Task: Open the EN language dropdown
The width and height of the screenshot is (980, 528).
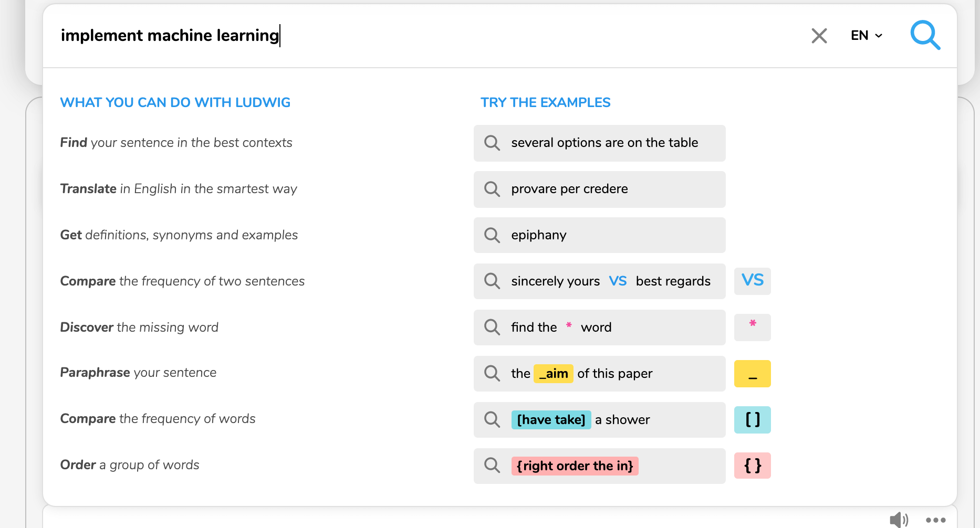Action: click(867, 36)
